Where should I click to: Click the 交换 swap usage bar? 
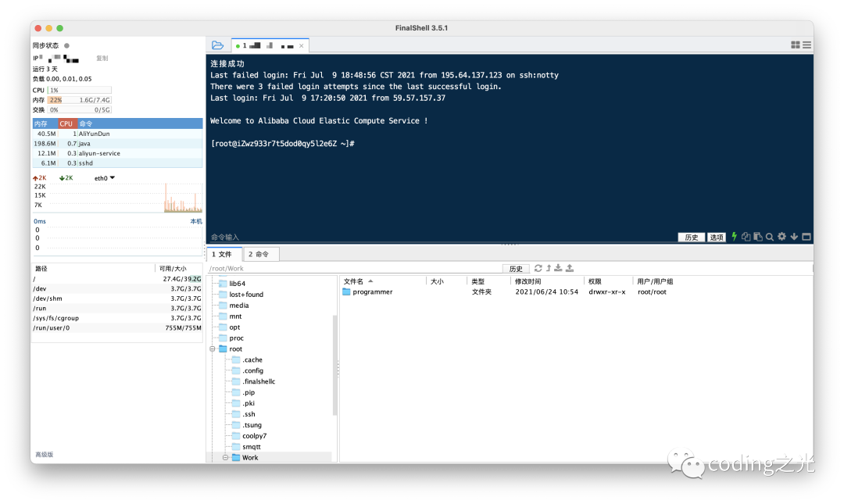tap(79, 110)
